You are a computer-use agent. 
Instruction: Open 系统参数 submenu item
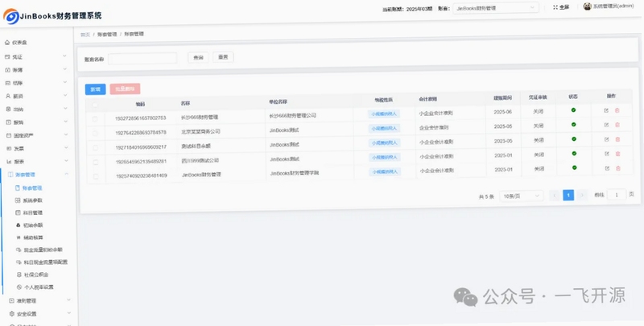pyautogui.click(x=29, y=200)
